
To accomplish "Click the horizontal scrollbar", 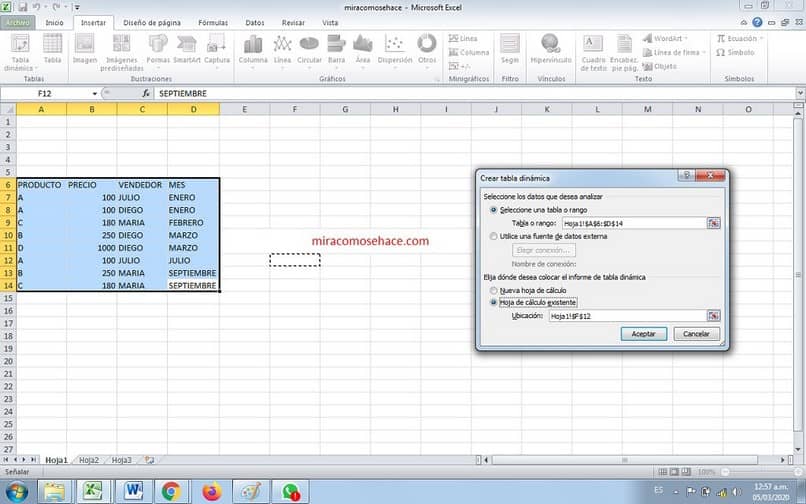I will tap(625, 460).
